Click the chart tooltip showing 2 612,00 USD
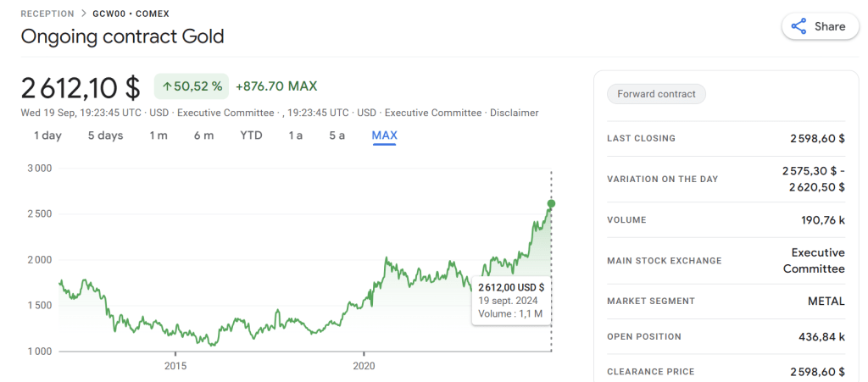The width and height of the screenshot is (868, 382). click(511, 300)
